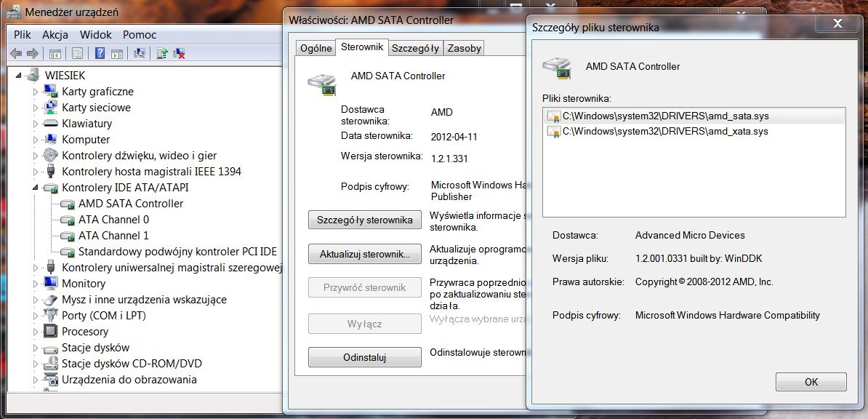Click the blue question mark Help icon

click(100, 54)
